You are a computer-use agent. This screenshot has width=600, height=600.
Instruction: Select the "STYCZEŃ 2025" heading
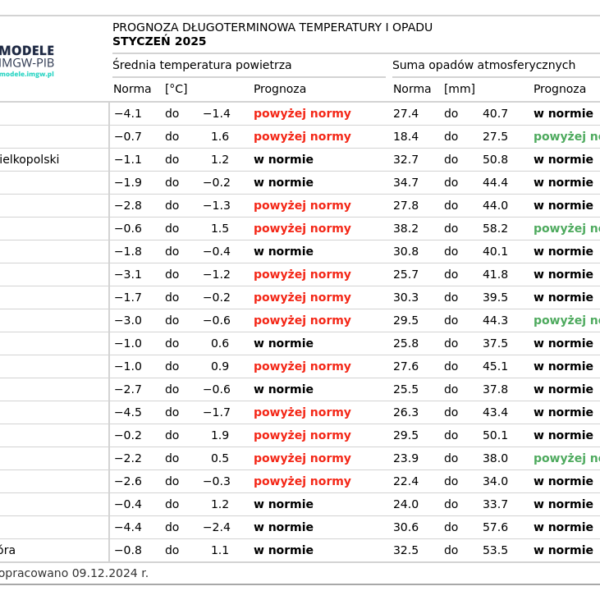[x=159, y=41]
